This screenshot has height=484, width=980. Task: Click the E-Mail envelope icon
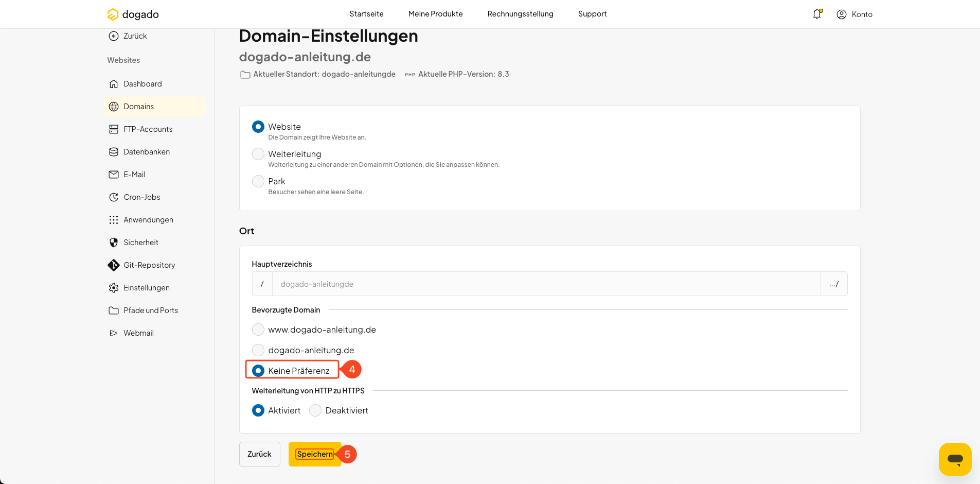(114, 175)
